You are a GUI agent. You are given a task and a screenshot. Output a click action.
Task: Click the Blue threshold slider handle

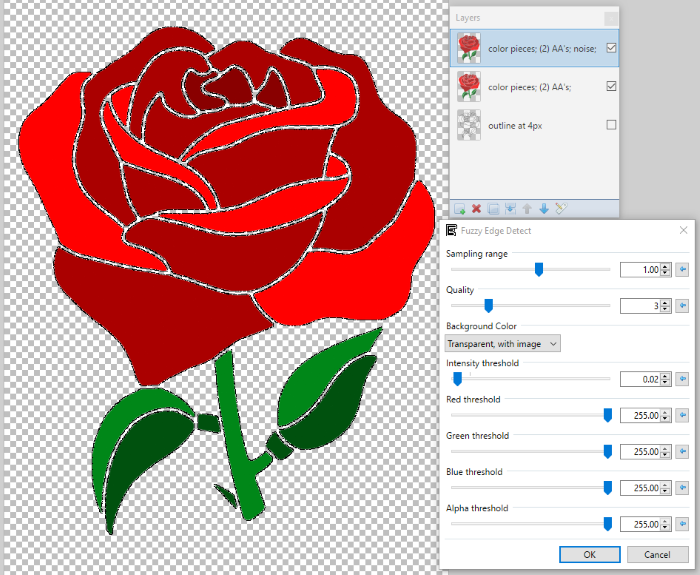tap(608, 488)
